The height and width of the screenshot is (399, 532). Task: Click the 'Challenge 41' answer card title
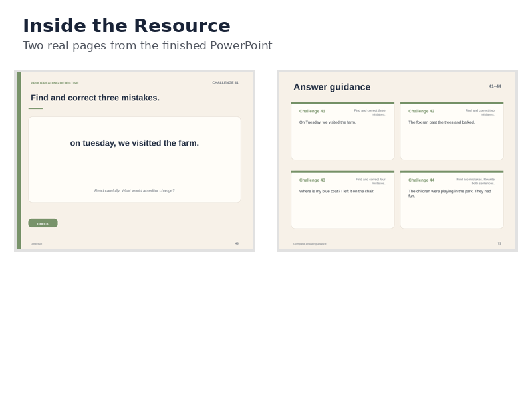(x=312, y=111)
